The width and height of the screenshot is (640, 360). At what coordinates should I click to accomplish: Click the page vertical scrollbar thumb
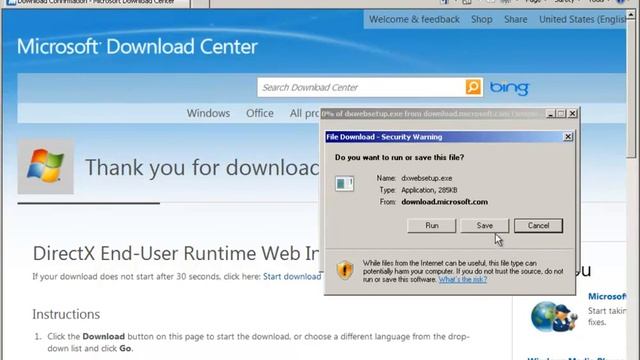631,88
